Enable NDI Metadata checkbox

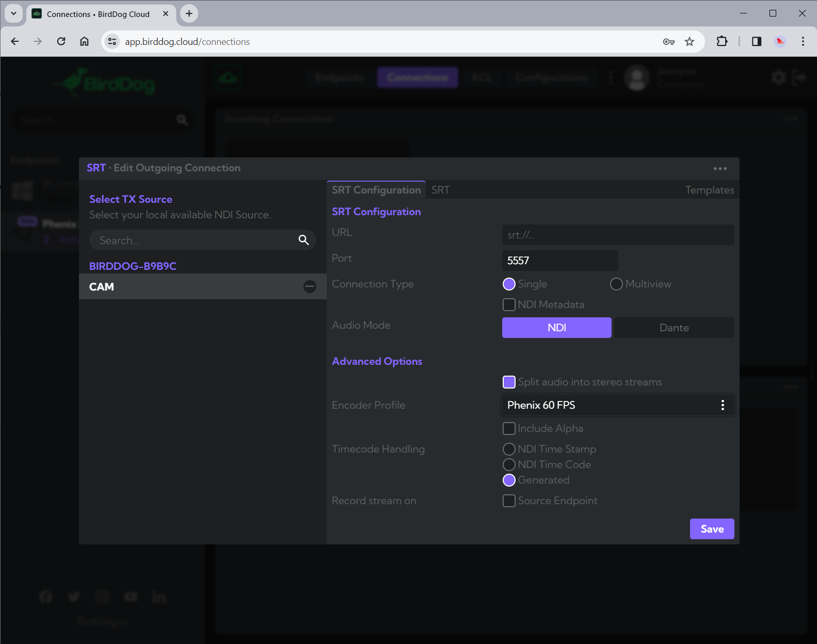pyautogui.click(x=509, y=304)
